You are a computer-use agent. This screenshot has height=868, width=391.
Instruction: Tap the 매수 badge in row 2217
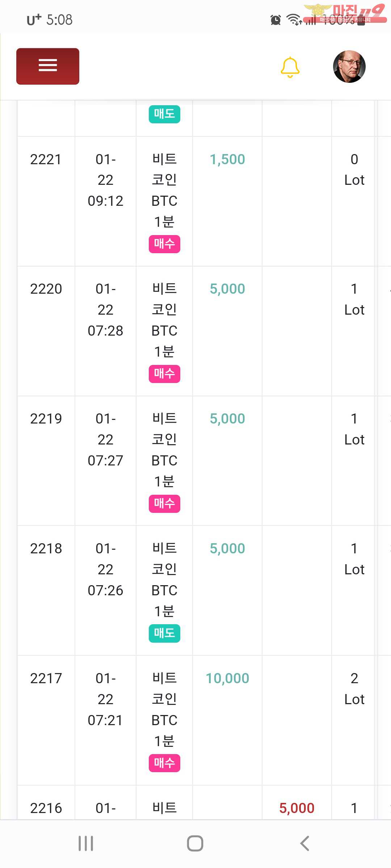[x=164, y=763]
